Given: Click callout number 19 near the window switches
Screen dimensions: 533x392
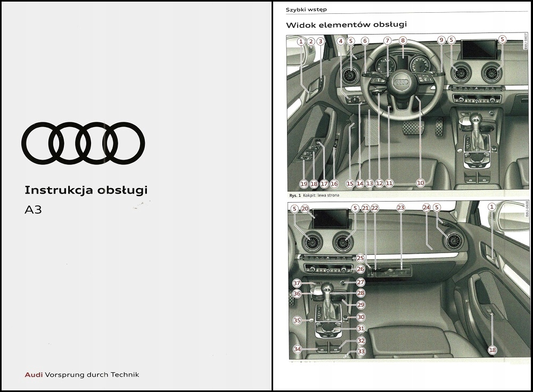Looking at the screenshot, I should [x=304, y=184].
